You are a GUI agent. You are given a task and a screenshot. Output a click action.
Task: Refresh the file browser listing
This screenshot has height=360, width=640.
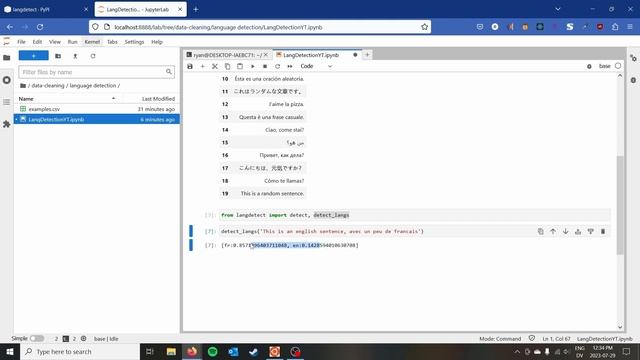(93, 56)
